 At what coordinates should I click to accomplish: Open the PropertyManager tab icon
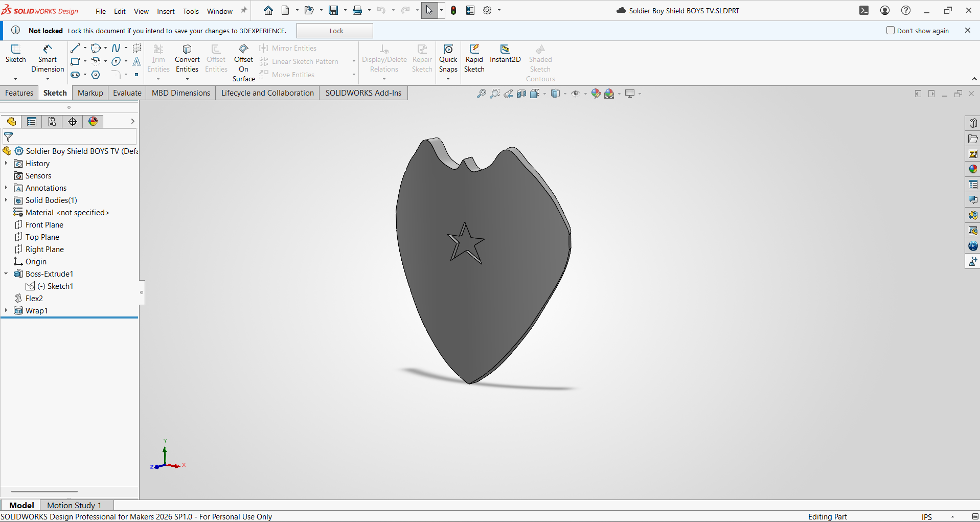(32, 122)
